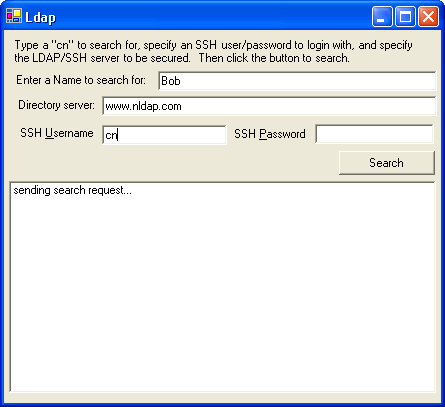This screenshot has width=445, height=407.
Task: Maximize the Ldap window
Action: point(405,16)
